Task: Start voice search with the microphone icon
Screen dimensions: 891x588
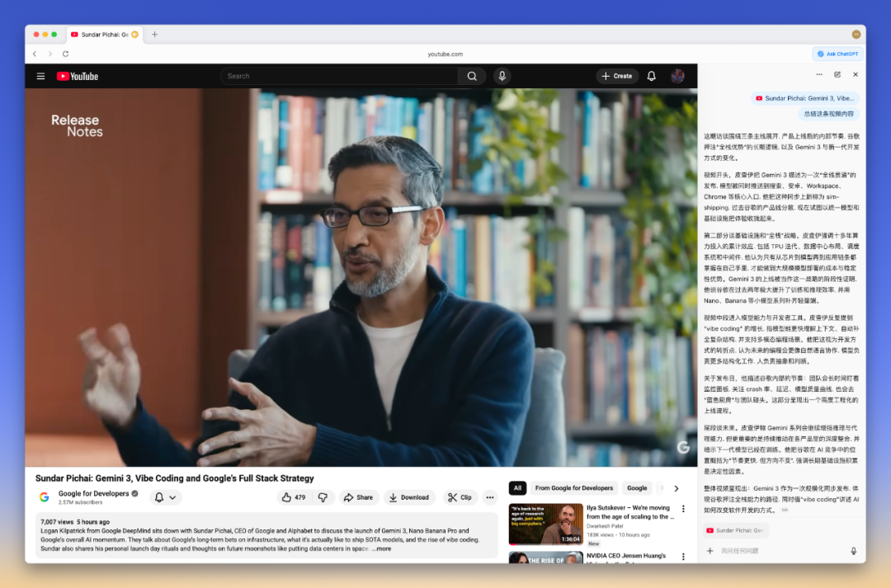Action: [502, 76]
